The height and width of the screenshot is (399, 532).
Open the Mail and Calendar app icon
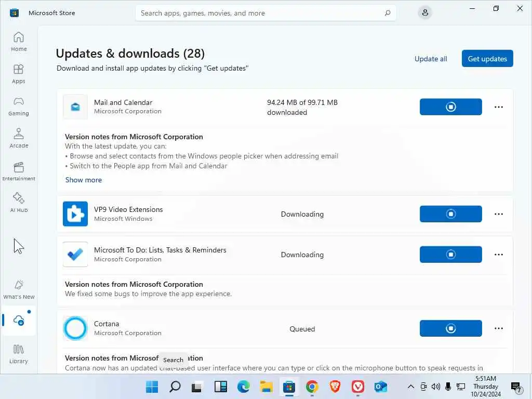point(75,107)
